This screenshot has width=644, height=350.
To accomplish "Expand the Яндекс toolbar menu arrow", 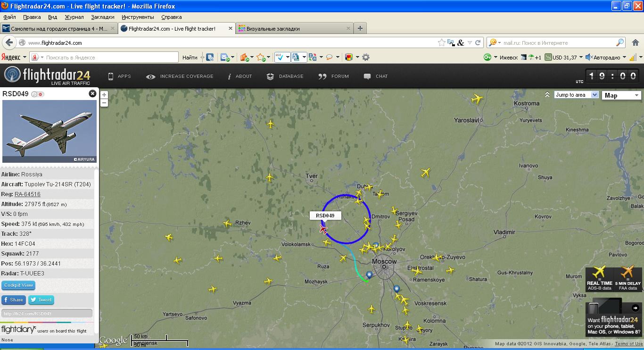I will tap(25, 58).
